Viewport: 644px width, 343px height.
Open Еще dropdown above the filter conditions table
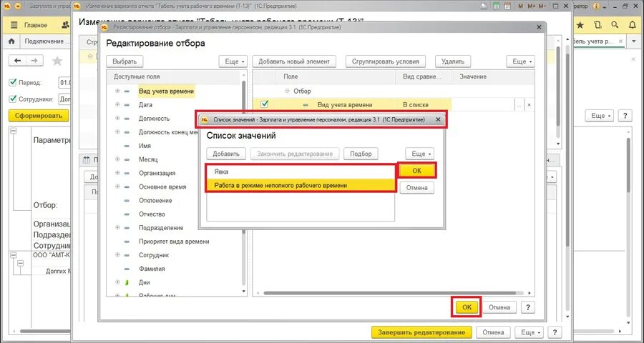pyautogui.click(x=520, y=61)
